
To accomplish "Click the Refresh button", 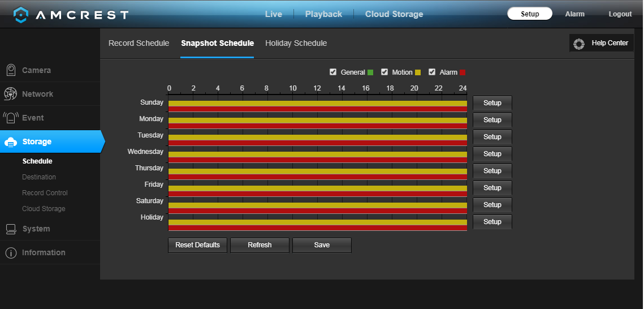I will point(260,245).
